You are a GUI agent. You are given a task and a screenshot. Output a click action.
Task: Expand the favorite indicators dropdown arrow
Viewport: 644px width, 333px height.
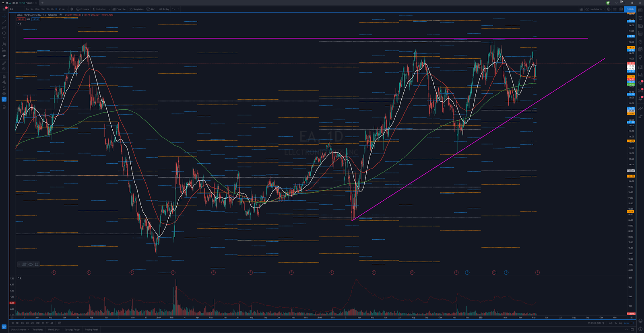point(109,9)
